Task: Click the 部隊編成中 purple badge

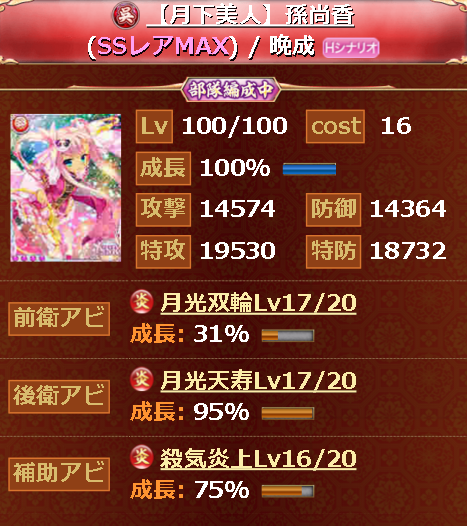Action: [230, 90]
